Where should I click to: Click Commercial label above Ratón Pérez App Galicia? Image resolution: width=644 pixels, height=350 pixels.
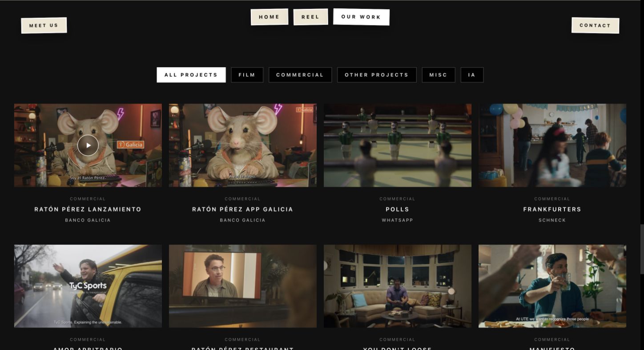243,199
